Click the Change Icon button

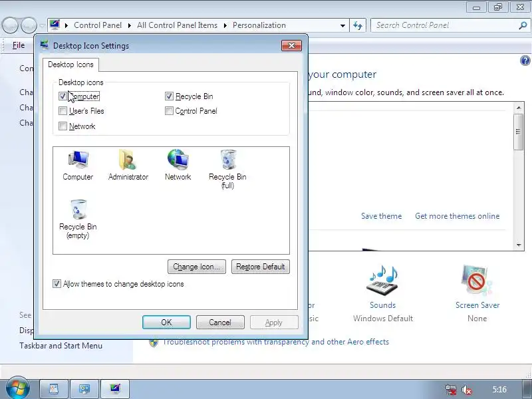tap(197, 267)
